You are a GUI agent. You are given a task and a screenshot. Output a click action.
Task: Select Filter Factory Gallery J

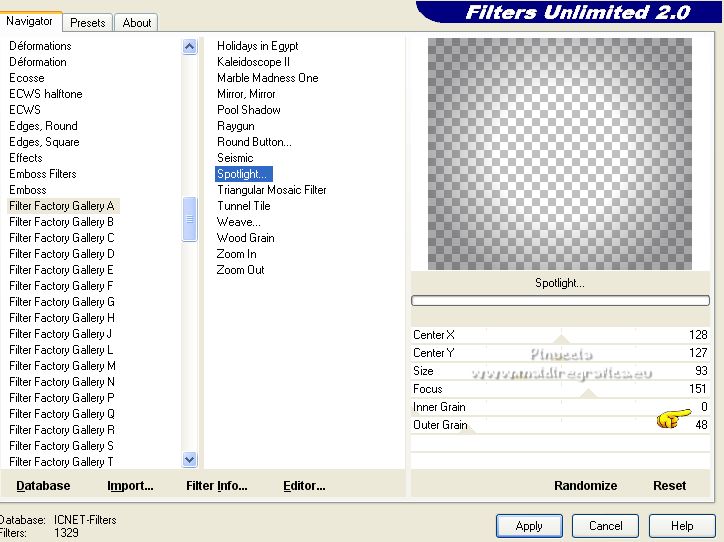click(60, 334)
